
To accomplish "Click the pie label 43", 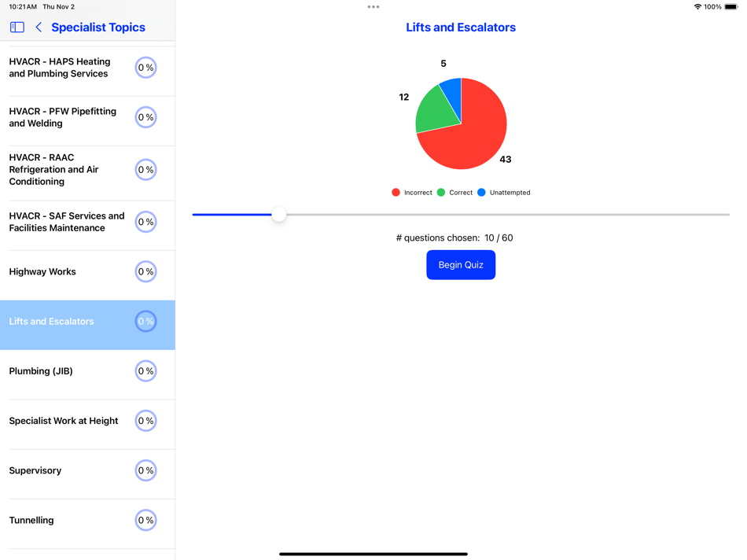I will 506,160.
